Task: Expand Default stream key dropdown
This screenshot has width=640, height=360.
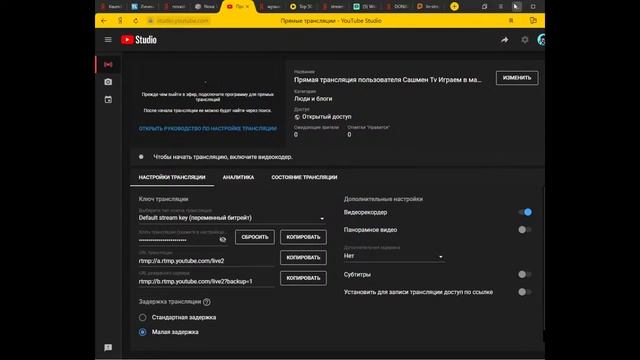Action: click(x=232, y=218)
